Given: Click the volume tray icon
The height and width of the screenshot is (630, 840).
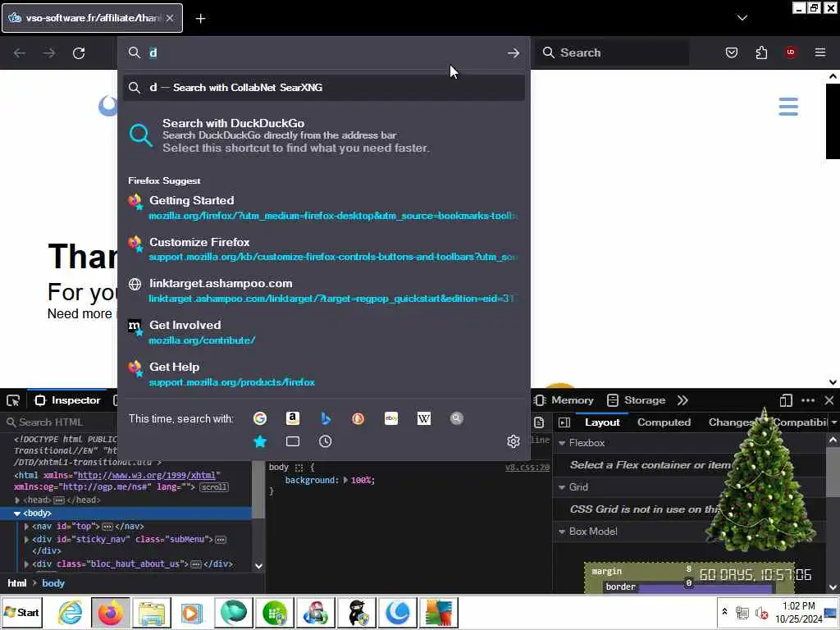Looking at the screenshot, I should (760, 612).
